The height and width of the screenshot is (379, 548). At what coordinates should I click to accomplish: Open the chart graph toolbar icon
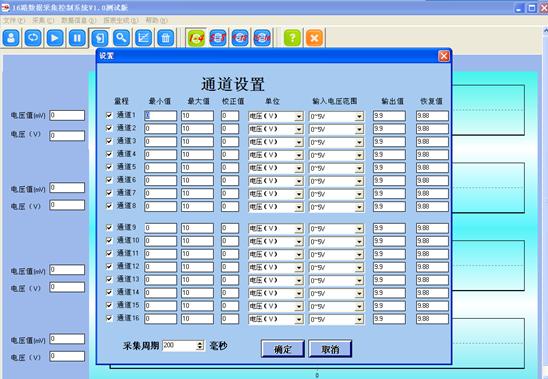point(144,38)
